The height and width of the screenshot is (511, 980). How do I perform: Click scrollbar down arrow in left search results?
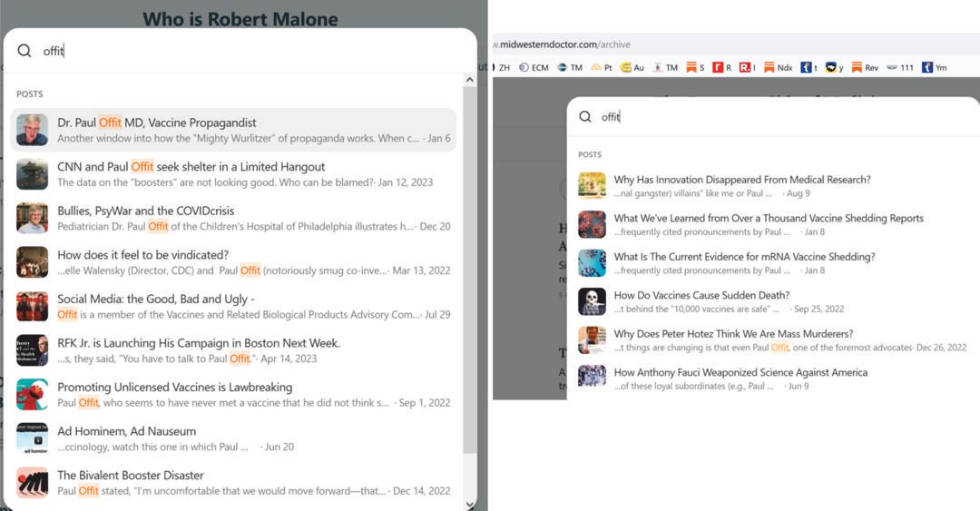pyautogui.click(x=469, y=504)
